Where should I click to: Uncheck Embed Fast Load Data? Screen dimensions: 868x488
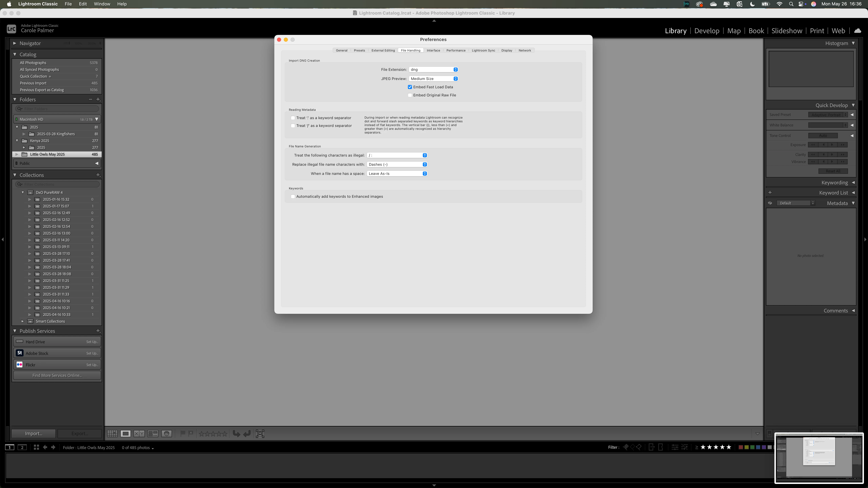[410, 87]
